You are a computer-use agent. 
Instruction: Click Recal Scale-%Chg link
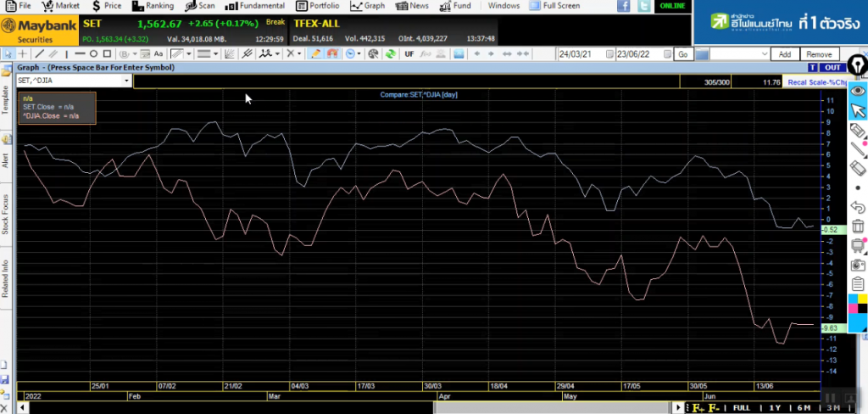coord(817,82)
